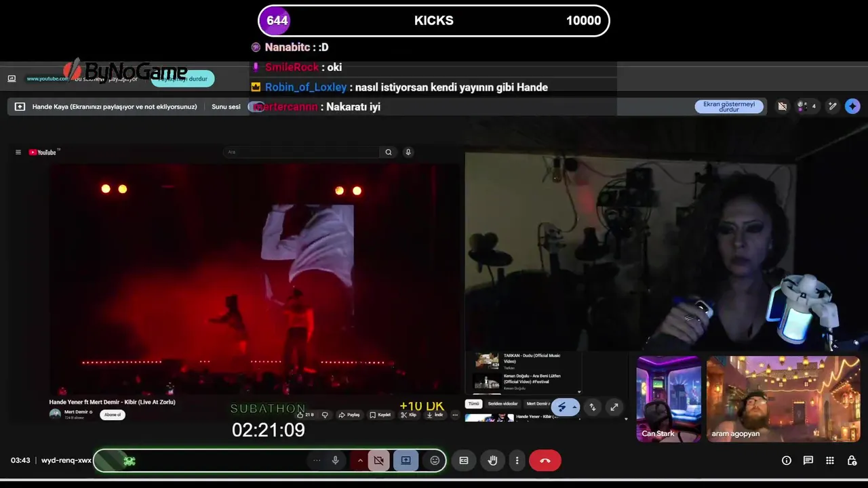Click the presenting screen icon beside Hande Kaya
The width and height of the screenshot is (868, 488).
click(x=20, y=106)
